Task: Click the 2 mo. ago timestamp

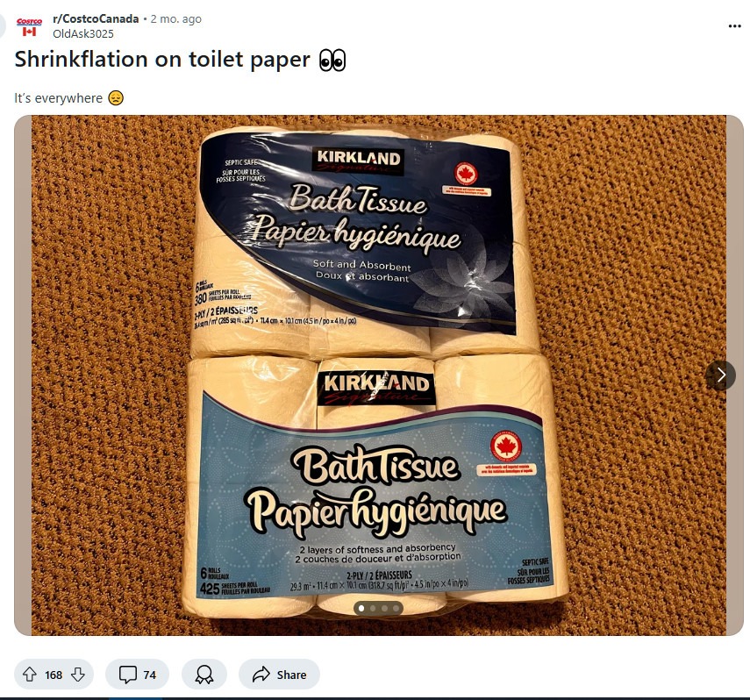Action: click(x=176, y=19)
